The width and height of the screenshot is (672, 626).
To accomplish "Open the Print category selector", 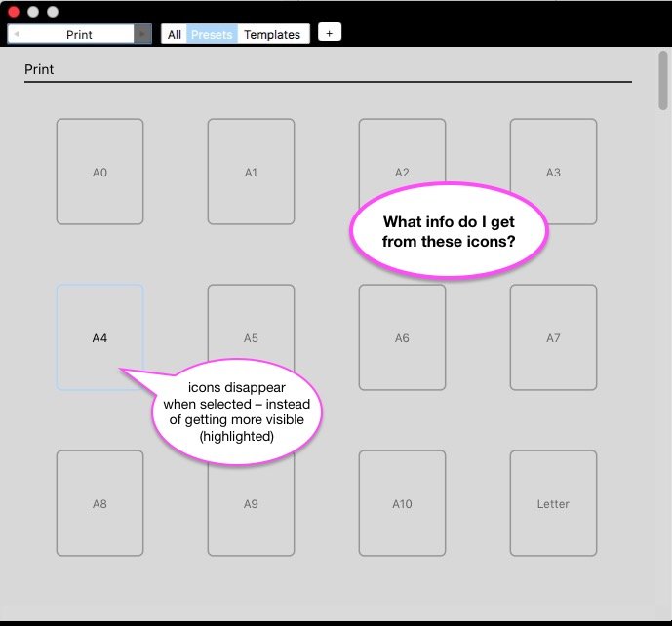I will (x=79, y=34).
